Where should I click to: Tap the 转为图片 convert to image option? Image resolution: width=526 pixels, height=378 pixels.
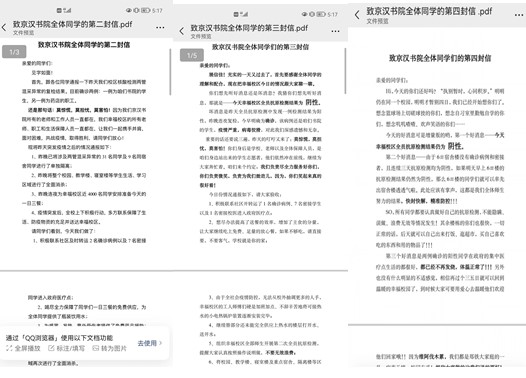109,348
